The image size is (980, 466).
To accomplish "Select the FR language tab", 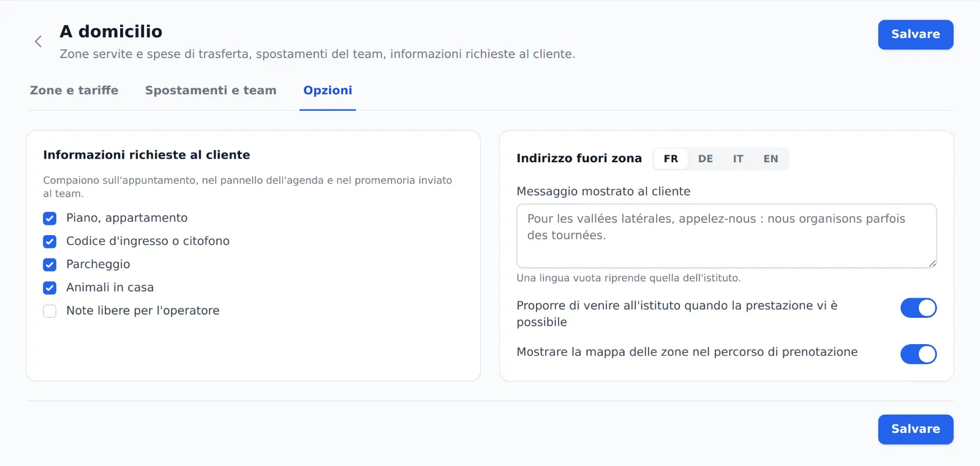I will (671, 159).
